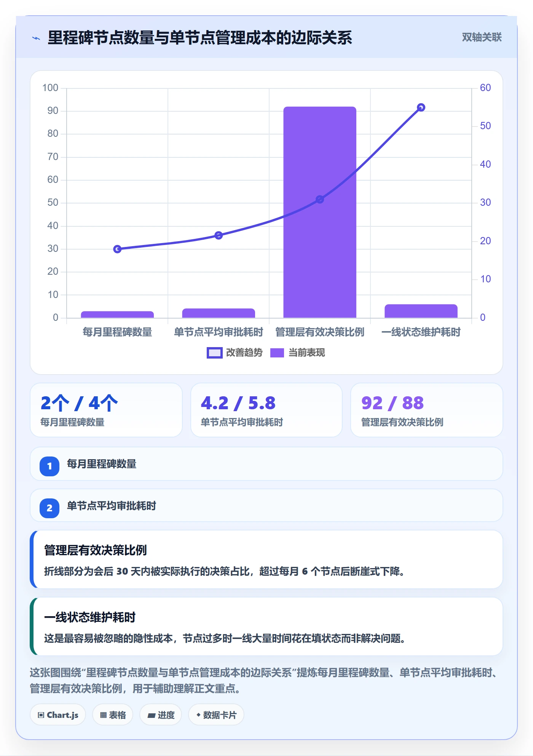
Task: Click the 一线状态维护耗时 bar in chart
Action: pyautogui.click(x=421, y=311)
